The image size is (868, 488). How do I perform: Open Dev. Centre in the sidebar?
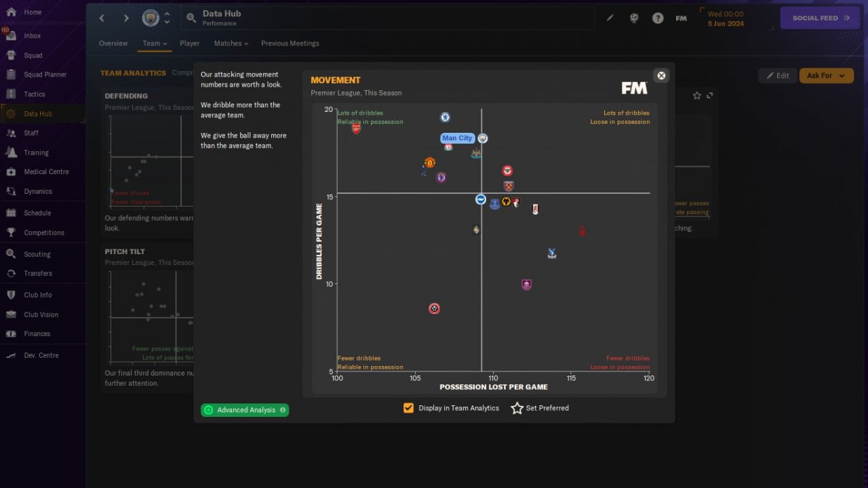click(41, 355)
